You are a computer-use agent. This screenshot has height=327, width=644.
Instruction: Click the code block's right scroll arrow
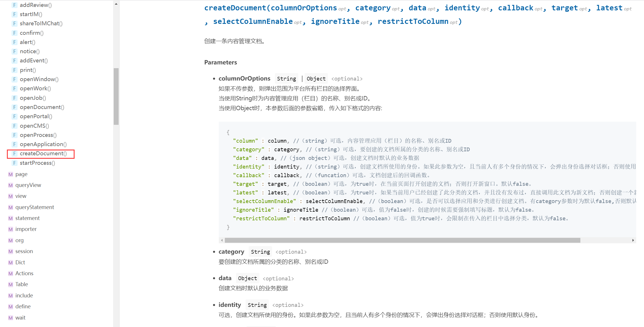click(x=633, y=240)
